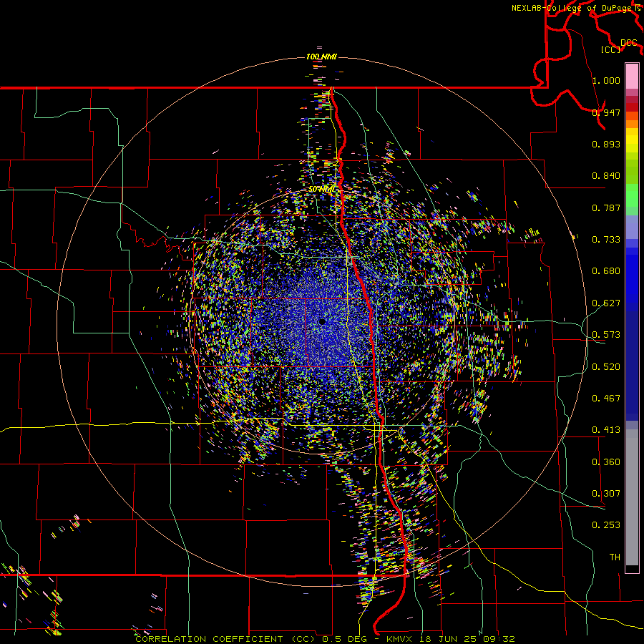644x644 pixels.
Task: Click the 0.947 scale value
Action: [606, 112]
